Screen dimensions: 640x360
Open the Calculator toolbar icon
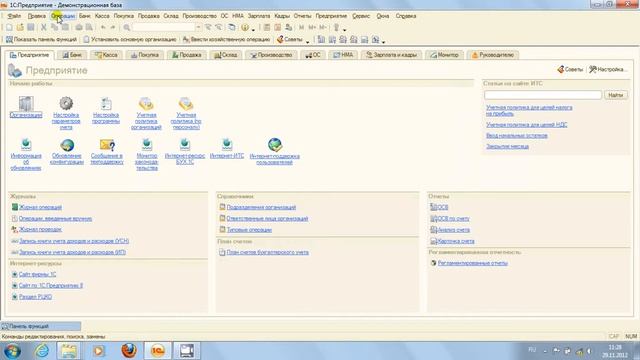[267, 27]
